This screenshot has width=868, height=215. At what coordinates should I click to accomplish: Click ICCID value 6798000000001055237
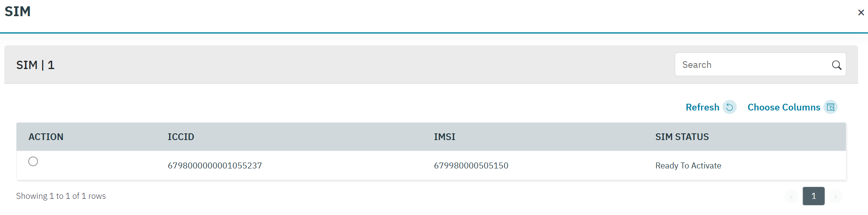click(215, 166)
